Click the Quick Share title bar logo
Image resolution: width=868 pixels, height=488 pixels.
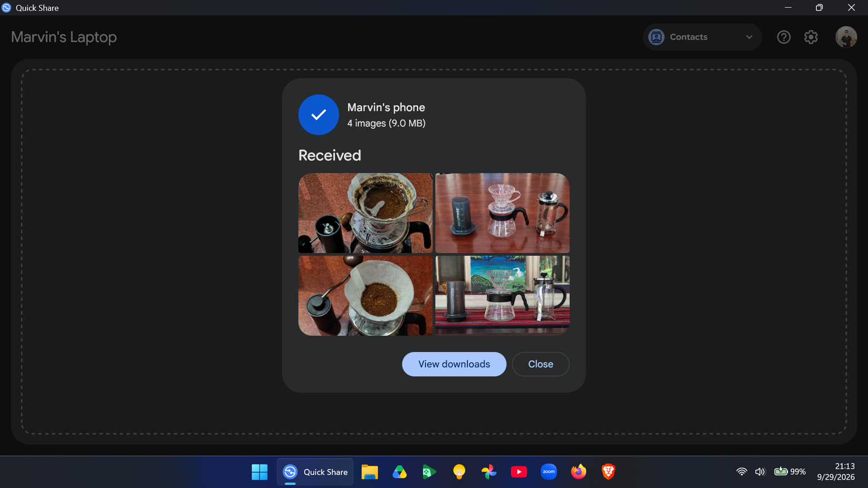tap(6, 7)
